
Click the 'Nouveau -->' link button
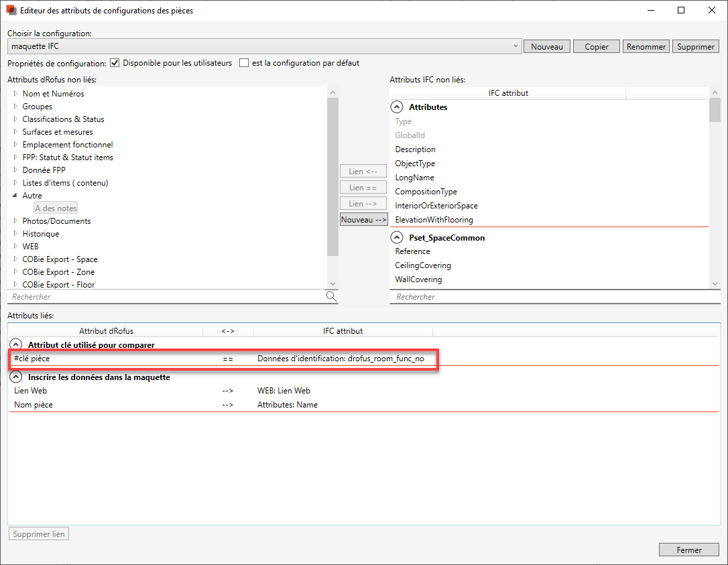[363, 220]
